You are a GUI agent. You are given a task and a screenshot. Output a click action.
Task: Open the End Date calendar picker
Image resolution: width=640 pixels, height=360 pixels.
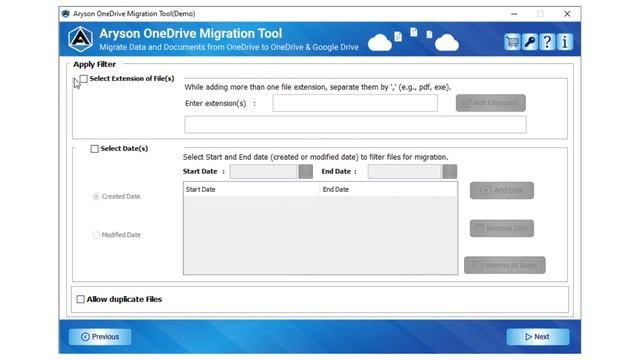[450, 171]
